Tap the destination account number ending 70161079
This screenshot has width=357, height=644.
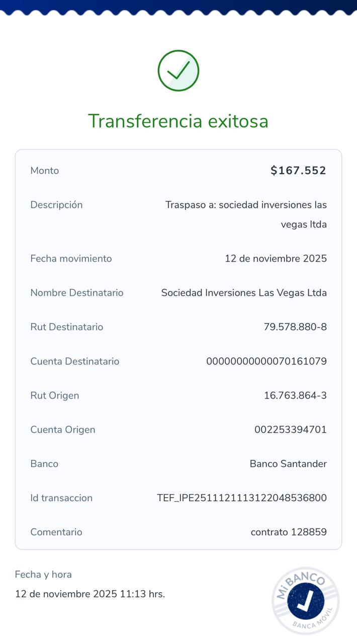266,361
